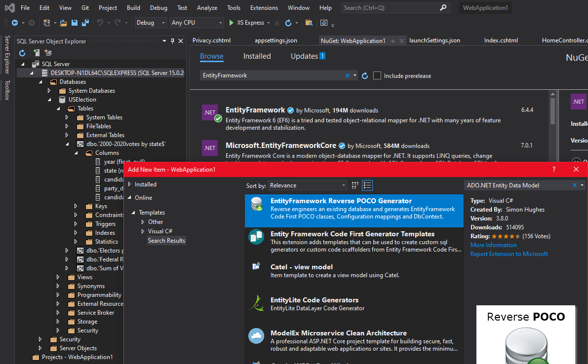Click the More Information link for the extension
The height and width of the screenshot is (364, 588).
[x=493, y=245]
